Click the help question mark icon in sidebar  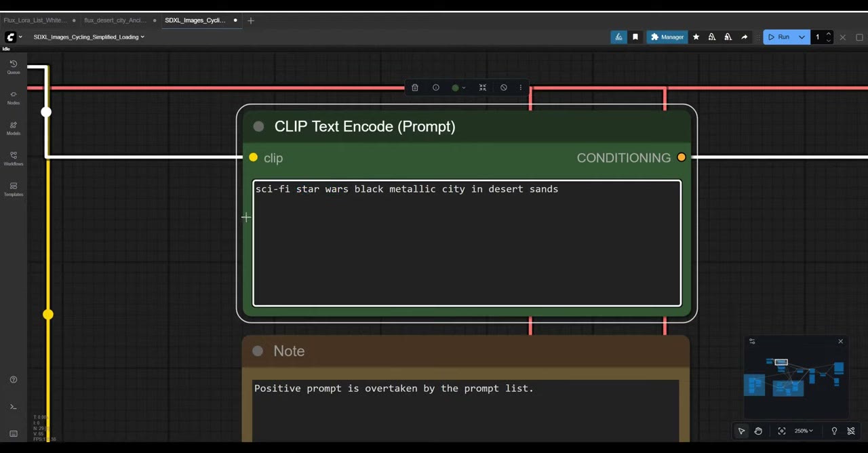tap(14, 380)
